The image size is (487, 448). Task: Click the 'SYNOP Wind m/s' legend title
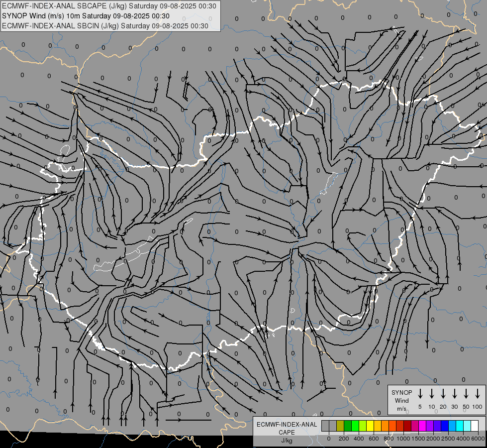(x=401, y=400)
